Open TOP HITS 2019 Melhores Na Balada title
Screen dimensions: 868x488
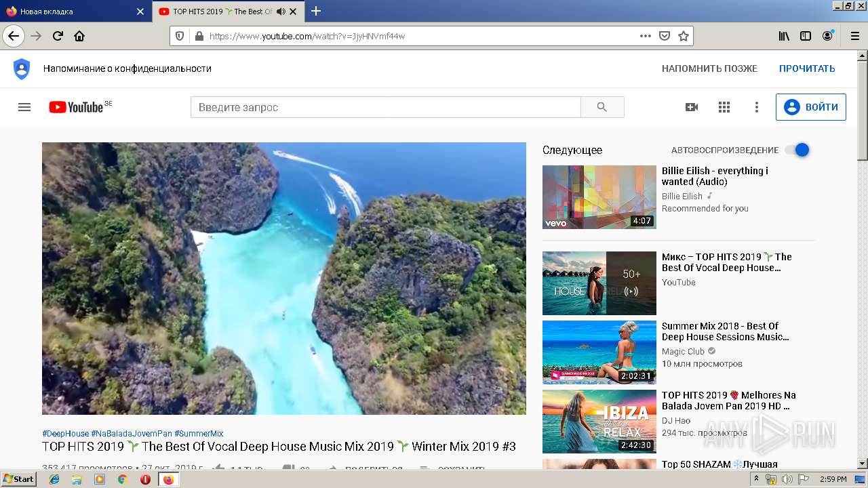(729, 401)
